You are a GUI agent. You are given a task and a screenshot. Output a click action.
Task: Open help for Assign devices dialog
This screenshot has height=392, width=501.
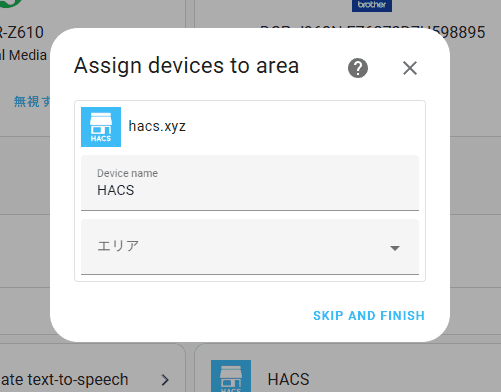click(x=358, y=68)
